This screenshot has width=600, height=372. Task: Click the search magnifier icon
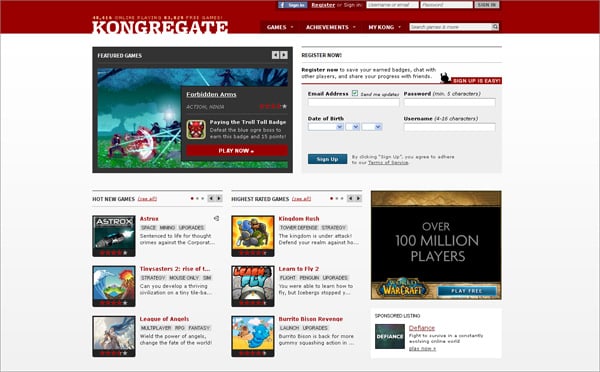tap(495, 27)
